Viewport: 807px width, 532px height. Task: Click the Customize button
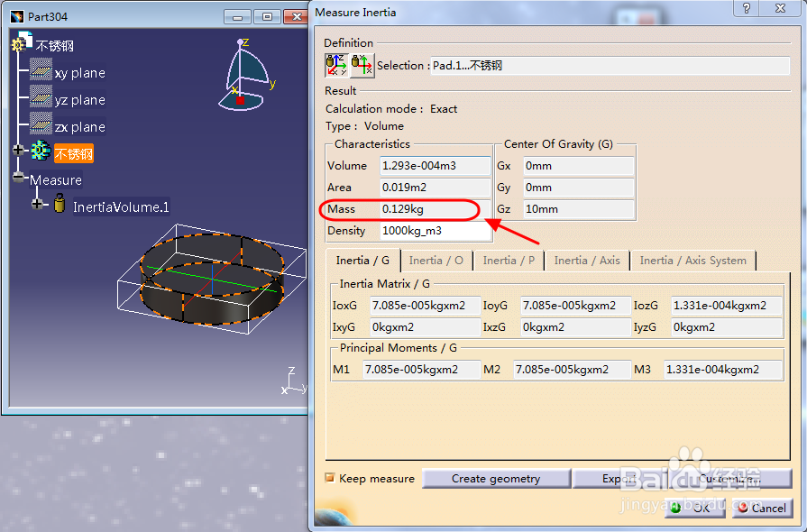click(729, 479)
